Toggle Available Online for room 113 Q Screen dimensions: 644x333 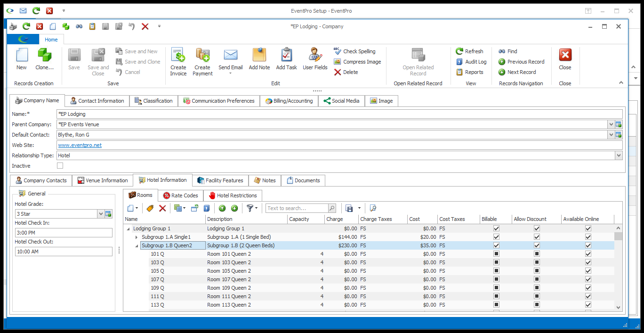588,305
